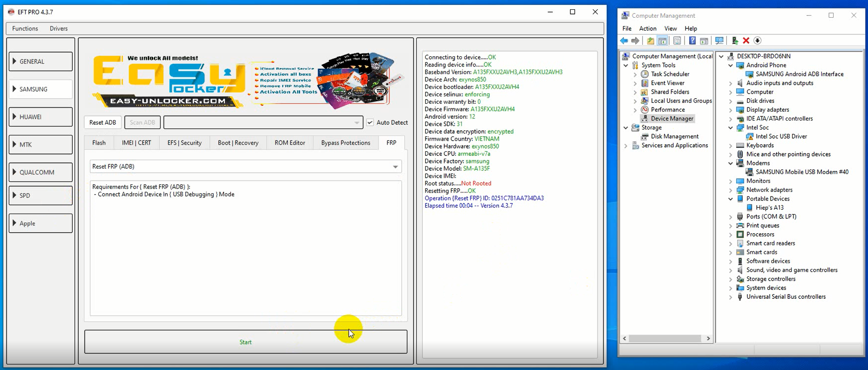The width and height of the screenshot is (868, 370).
Task: Click Update device driver icon
Action: pos(735,41)
